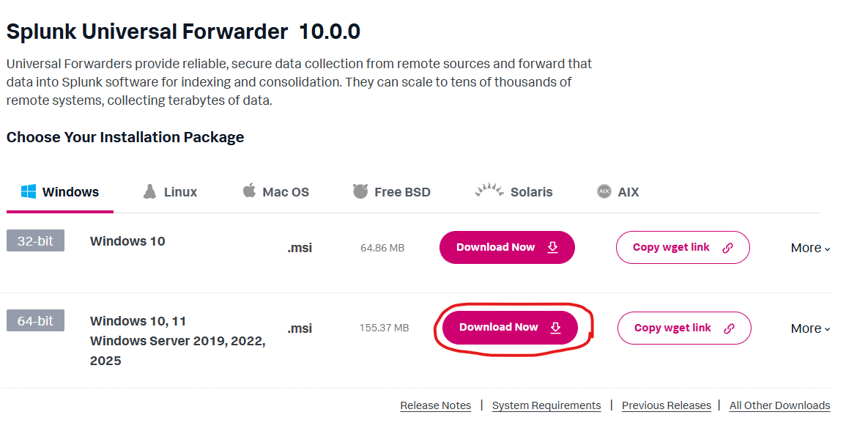This screenshot has width=868, height=434.
Task: Open the Solaris packages tab
Action: (x=513, y=192)
